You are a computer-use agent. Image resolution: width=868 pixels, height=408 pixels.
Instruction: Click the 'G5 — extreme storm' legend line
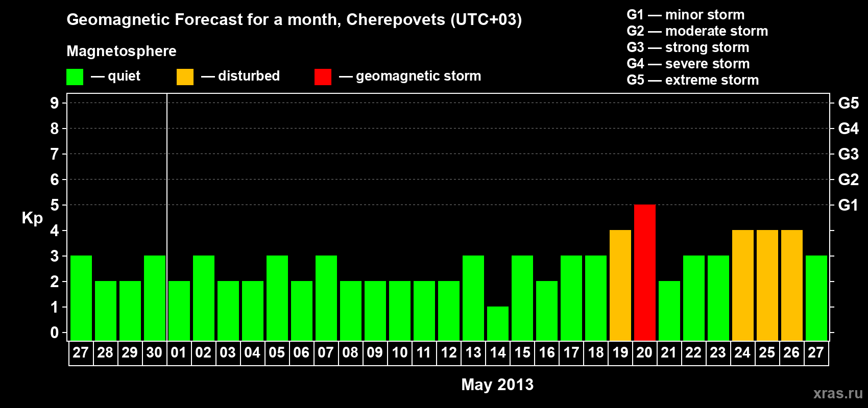(693, 80)
